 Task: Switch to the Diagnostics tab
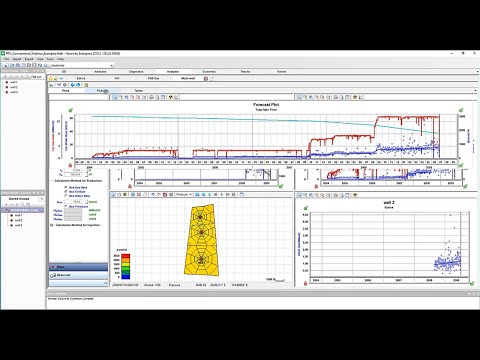tap(136, 71)
